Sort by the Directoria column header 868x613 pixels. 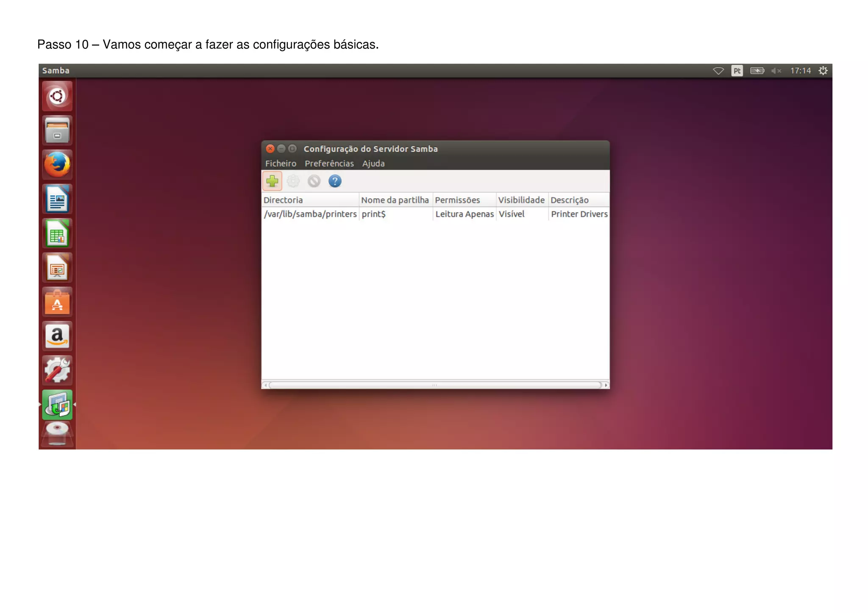(310, 200)
